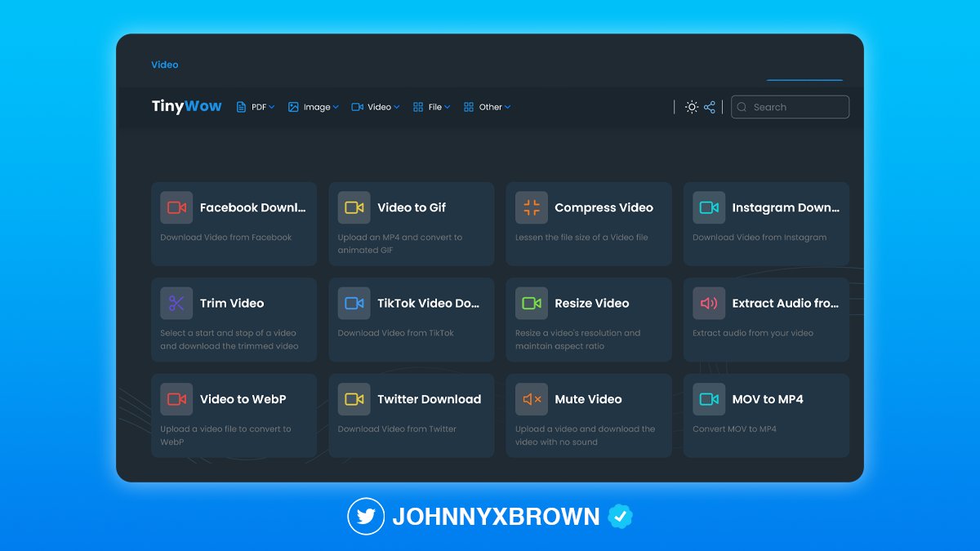Expand the Image tools menu

click(x=313, y=107)
